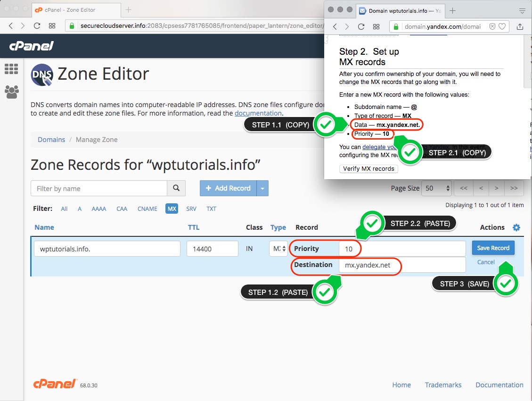The width and height of the screenshot is (532, 401).
Task: Select the MX filter
Action: [172, 209]
